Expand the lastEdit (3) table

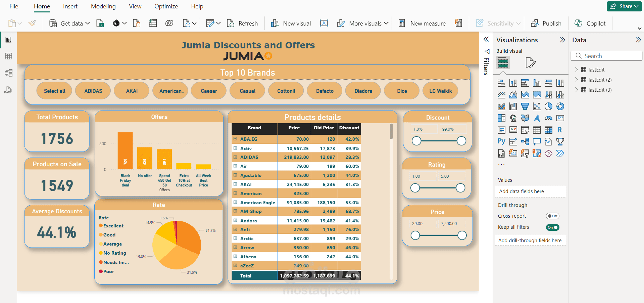pyautogui.click(x=577, y=90)
